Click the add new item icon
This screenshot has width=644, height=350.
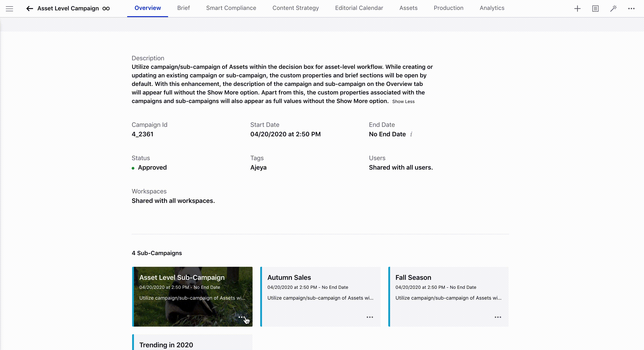tap(577, 8)
